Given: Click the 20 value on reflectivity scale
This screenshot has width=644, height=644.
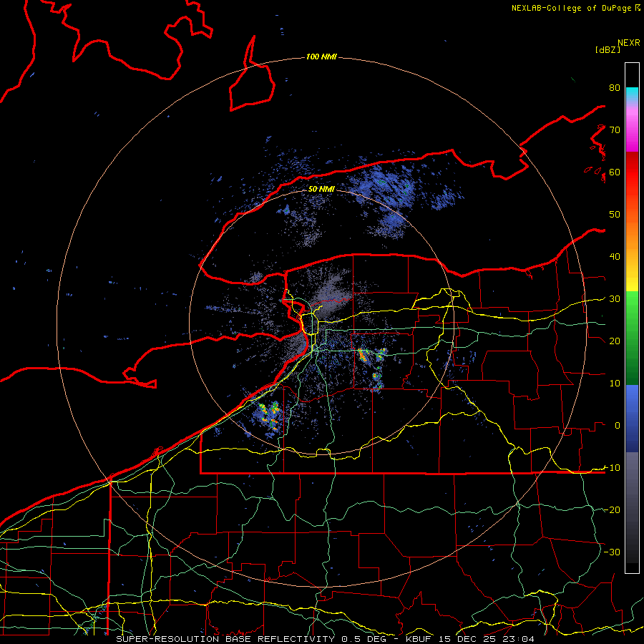Looking at the screenshot, I should click(x=615, y=341).
